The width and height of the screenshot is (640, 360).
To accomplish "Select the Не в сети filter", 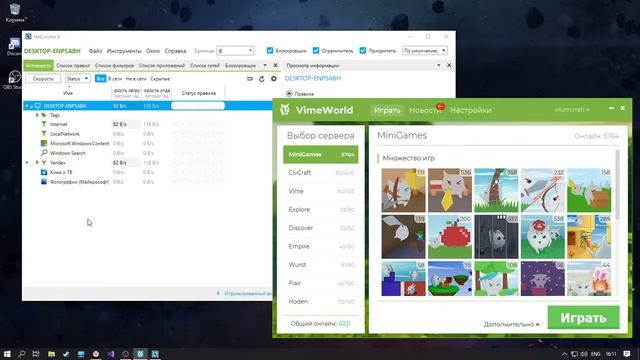I will click(x=136, y=79).
